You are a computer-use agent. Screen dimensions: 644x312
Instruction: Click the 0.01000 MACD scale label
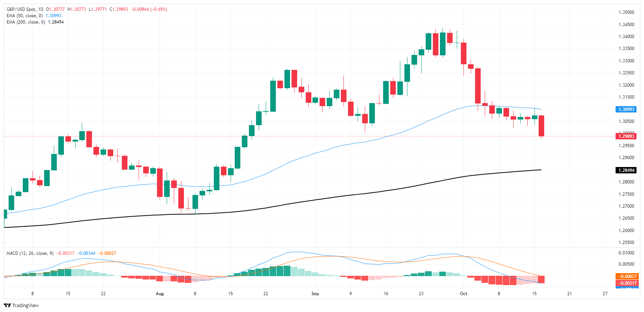pos(626,253)
